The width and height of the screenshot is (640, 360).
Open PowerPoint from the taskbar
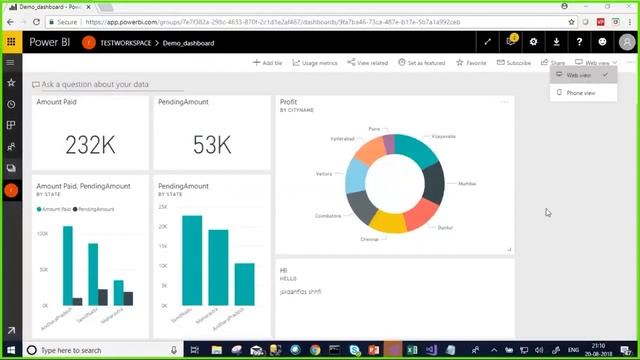click(373, 350)
